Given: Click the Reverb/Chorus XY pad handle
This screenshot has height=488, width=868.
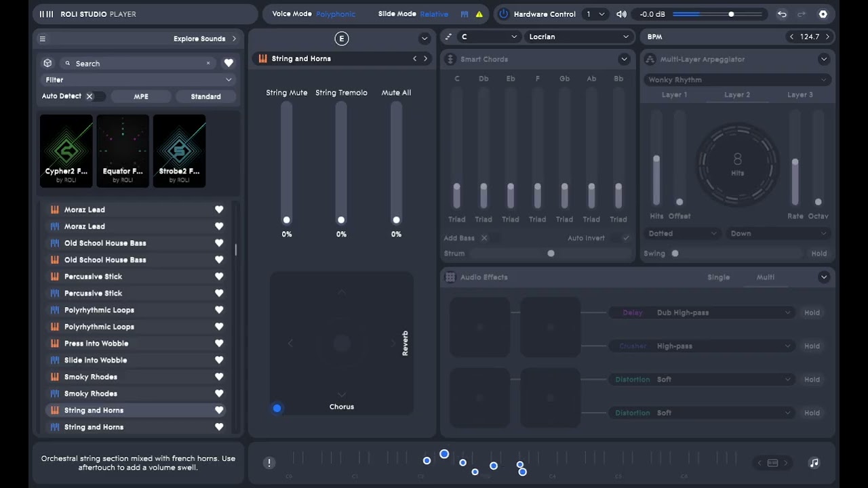Looking at the screenshot, I should pyautogui.click(x=277, y=408).
